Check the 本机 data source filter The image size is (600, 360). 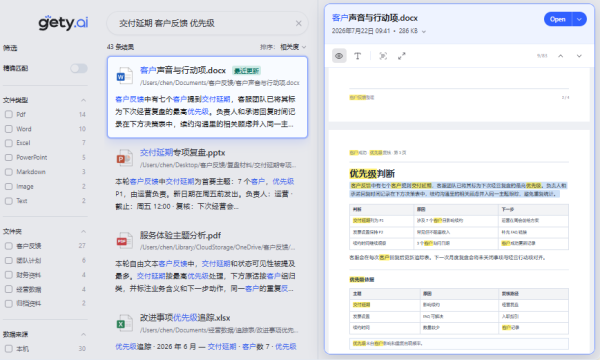(8, 349)
